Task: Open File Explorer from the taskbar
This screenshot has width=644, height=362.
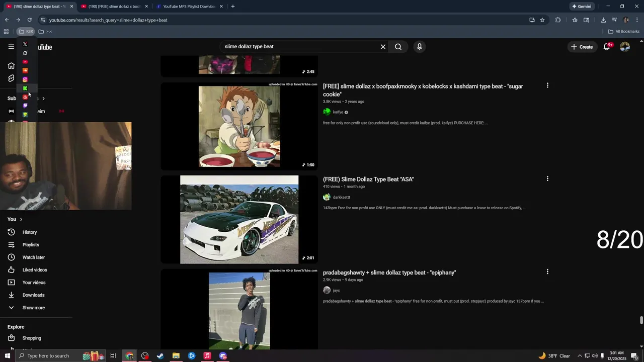Action: [x=176, y=356]
